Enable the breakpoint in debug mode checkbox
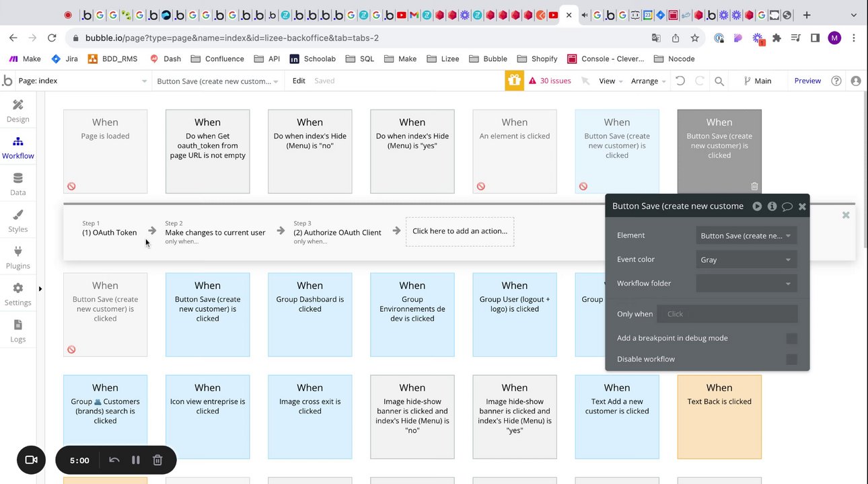This screenshot has height=484, width=868. 791,338
